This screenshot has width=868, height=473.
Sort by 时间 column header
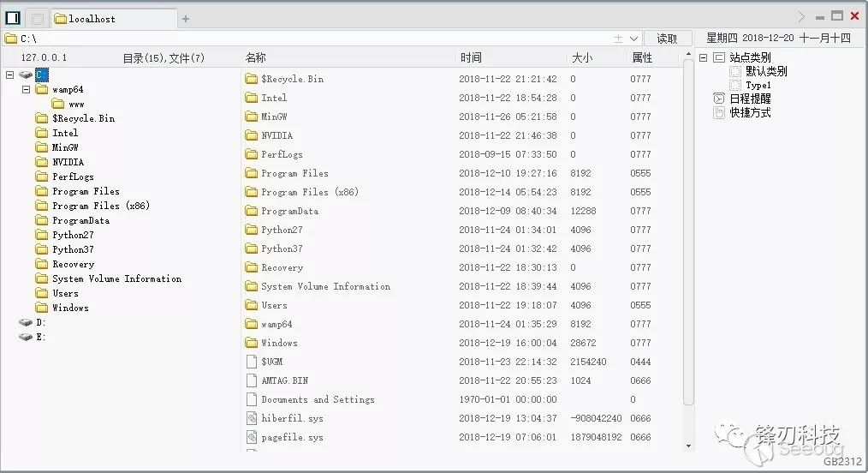pos(471,57)
